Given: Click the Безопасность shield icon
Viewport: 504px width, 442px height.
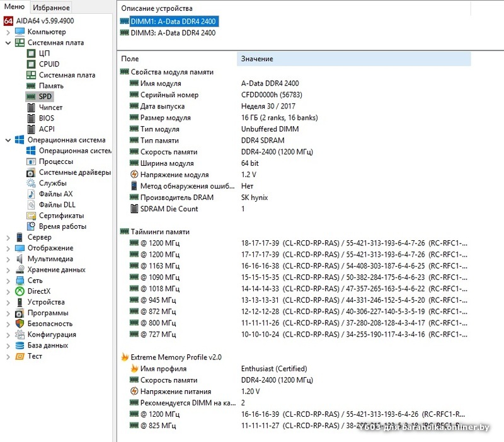Looking at the screenshot, I should [20, 324].
